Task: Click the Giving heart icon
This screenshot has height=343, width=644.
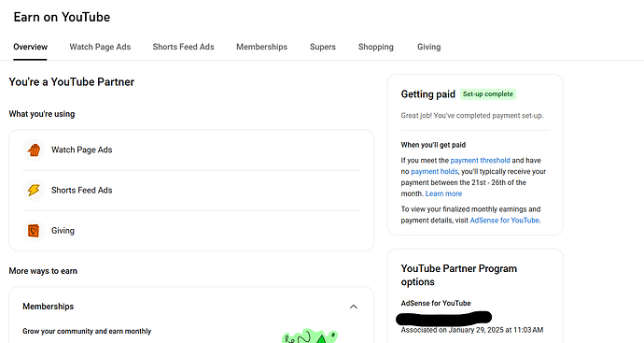Action: point(34,230)
